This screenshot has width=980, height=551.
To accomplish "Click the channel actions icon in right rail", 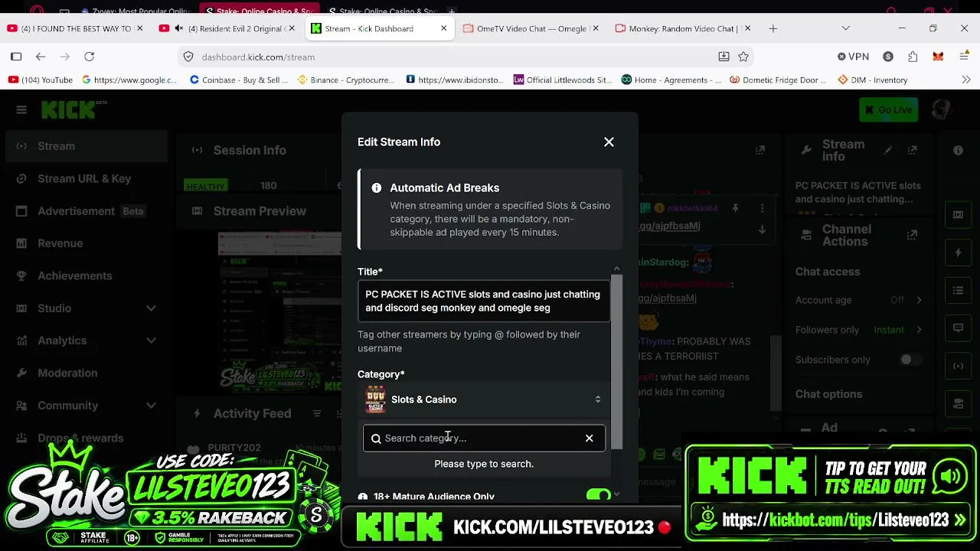I will click(x=958, y=403).
